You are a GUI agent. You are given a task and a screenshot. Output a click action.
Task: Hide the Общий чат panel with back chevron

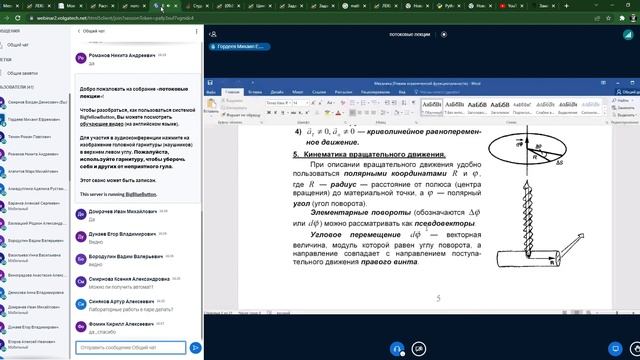tap(79, 31)
